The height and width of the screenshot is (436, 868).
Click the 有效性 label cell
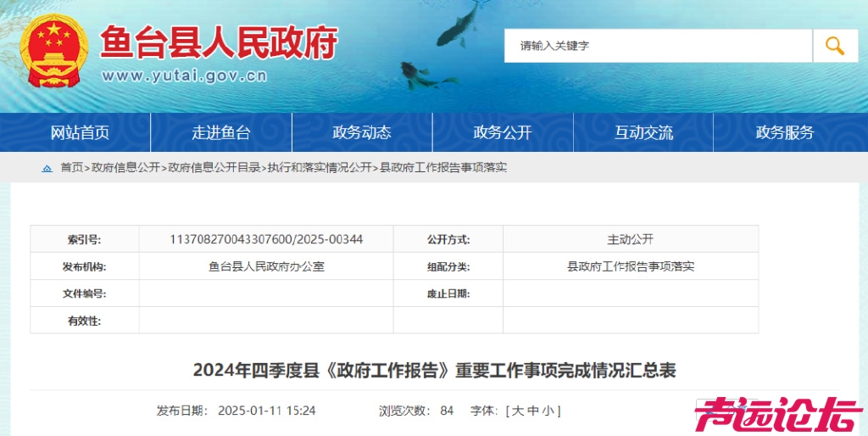click(x=85, y=320)
